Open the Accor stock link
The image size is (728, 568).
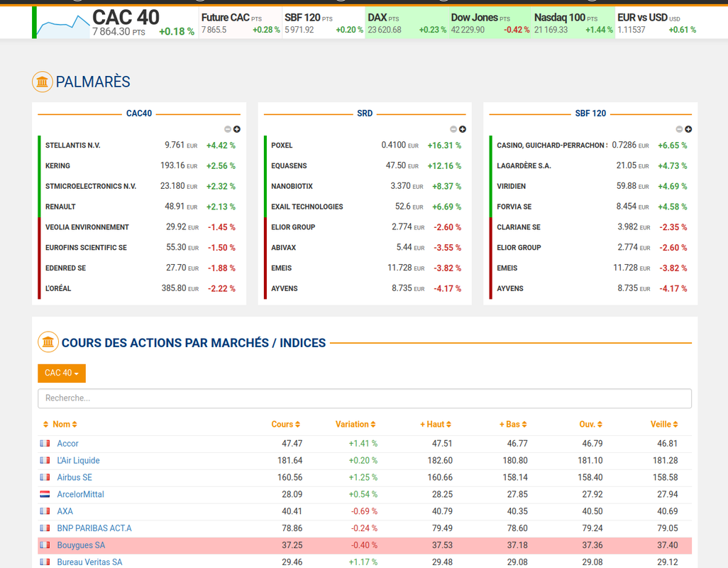tap(68, 444)
